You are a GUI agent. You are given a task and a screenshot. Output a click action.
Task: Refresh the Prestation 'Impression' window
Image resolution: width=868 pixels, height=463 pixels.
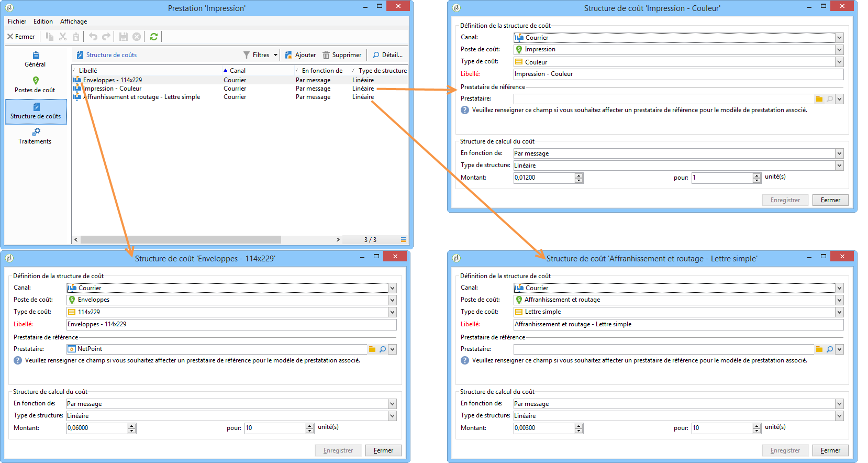coord(154,37)
